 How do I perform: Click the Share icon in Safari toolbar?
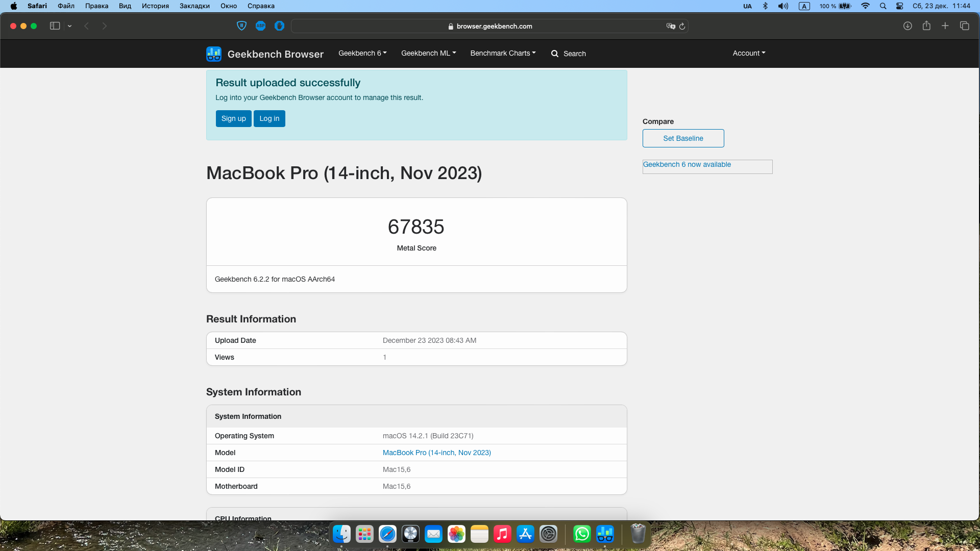coord(926,26)
